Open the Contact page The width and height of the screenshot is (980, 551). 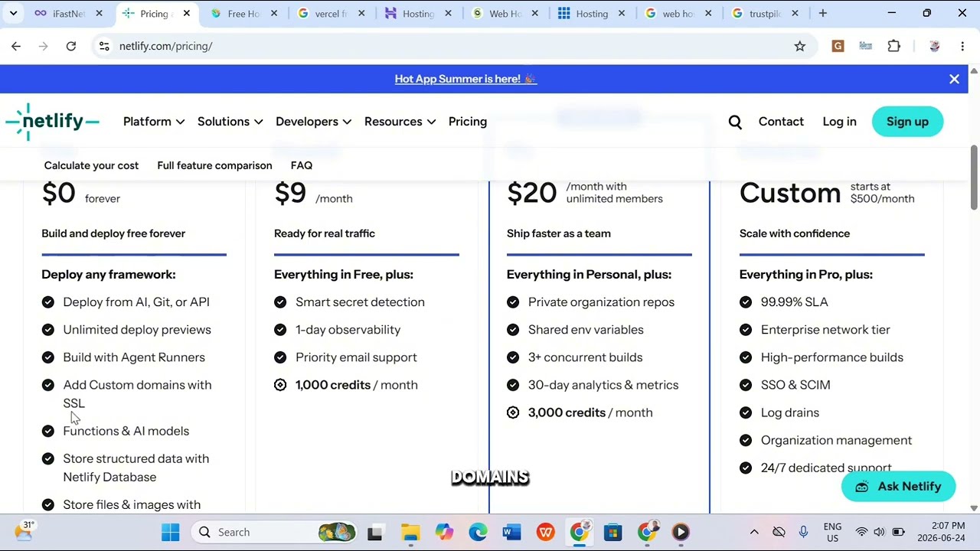(781, 122)
